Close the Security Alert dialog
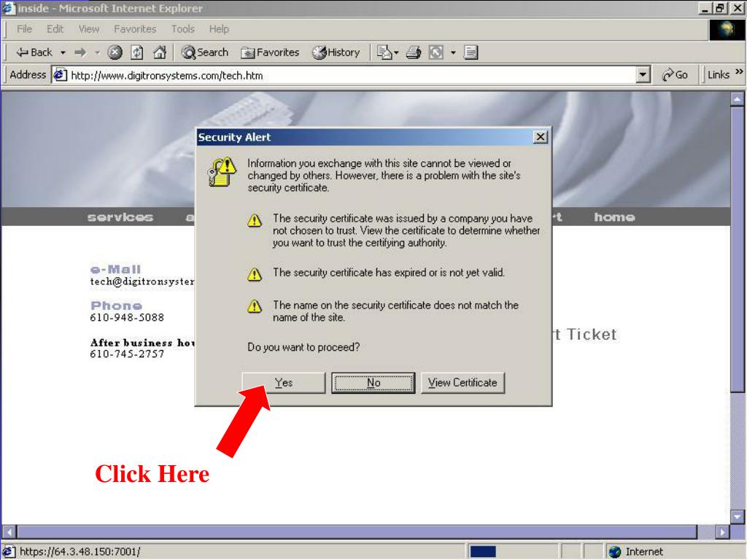Viewport: 747px width, 560px height. [541, 137]
